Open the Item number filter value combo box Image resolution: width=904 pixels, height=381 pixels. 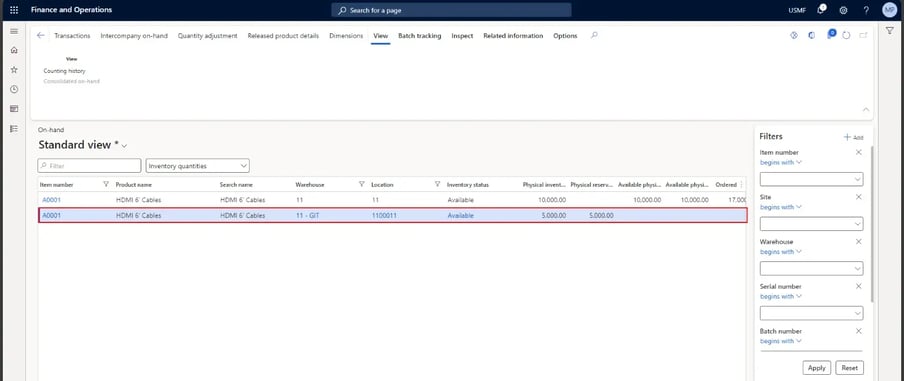(811, 179)
